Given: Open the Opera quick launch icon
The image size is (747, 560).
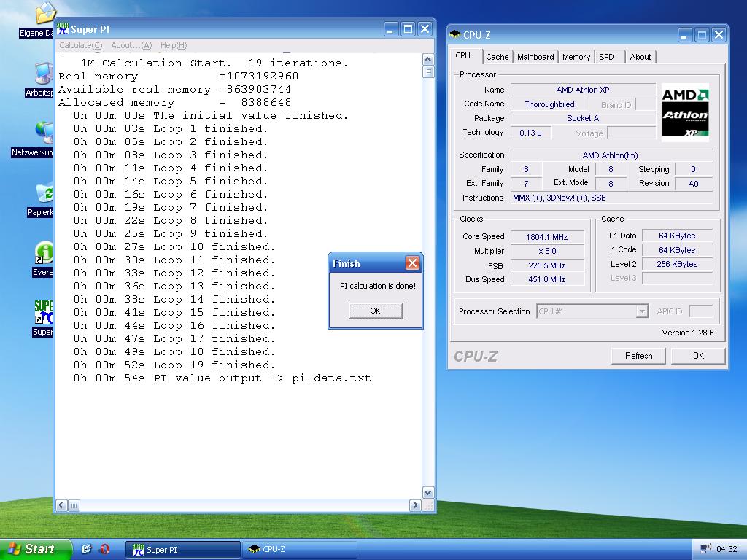Looking at the screenshot, I should pos(104,549).
